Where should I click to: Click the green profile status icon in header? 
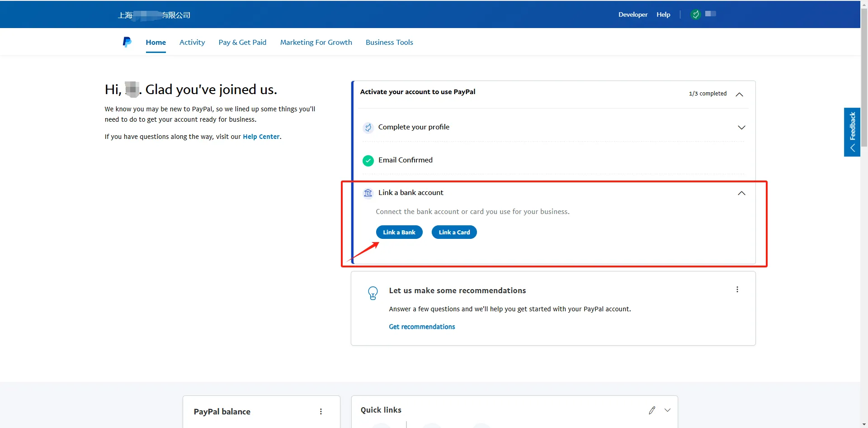[696, 14]
